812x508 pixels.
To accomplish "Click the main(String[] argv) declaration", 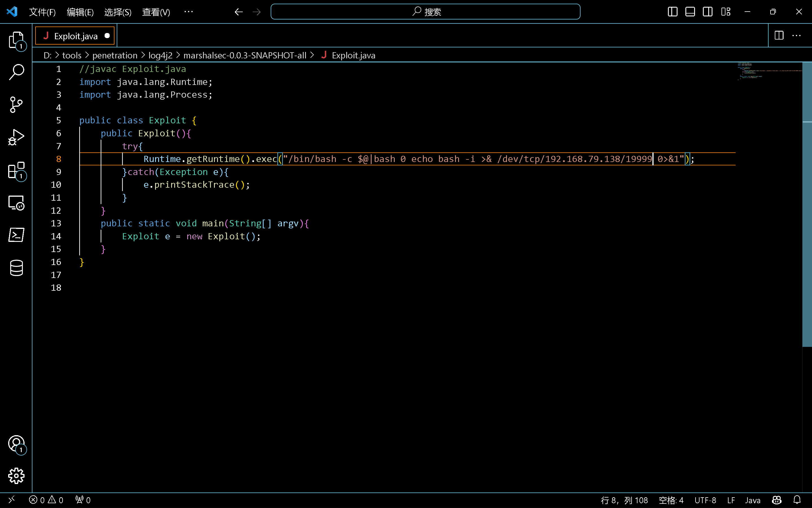I will (205, 224).
